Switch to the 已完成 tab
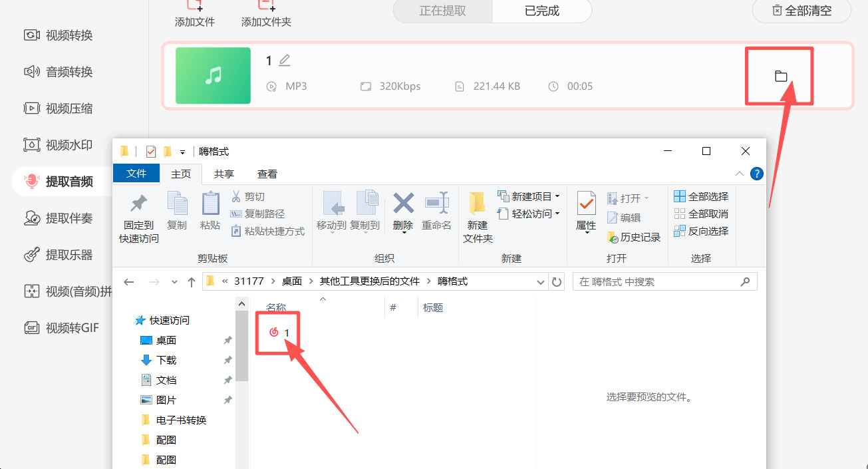The width and height of the screenshot is (868, 469). tap(542, 11)
